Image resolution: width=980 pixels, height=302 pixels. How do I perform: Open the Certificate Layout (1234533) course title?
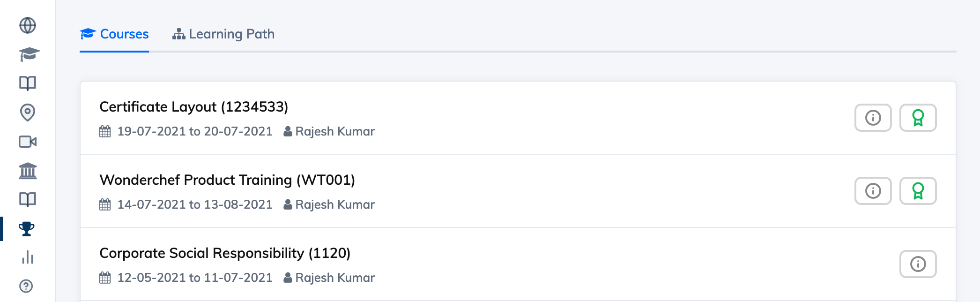tap(193, 107)
